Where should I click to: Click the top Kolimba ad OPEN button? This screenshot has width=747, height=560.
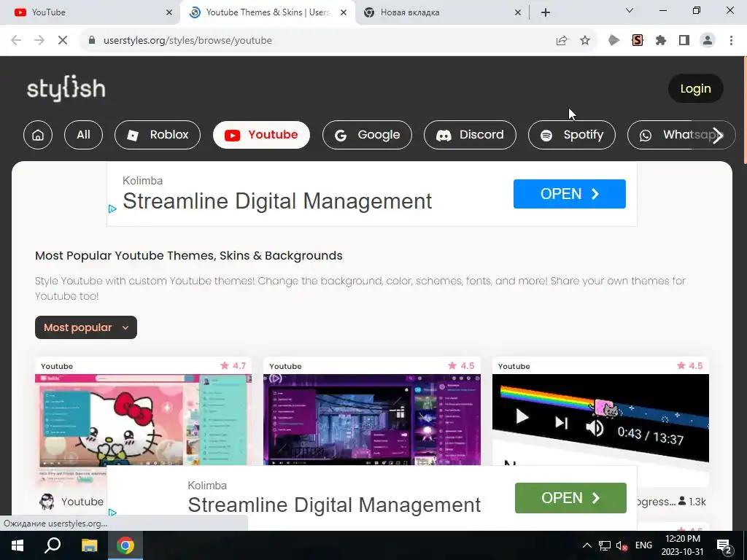coord(569,194)
